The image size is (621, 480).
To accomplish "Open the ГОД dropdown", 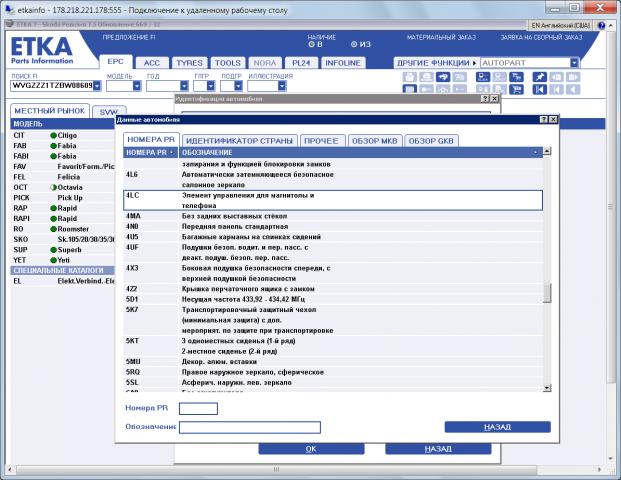I will 184,86.
